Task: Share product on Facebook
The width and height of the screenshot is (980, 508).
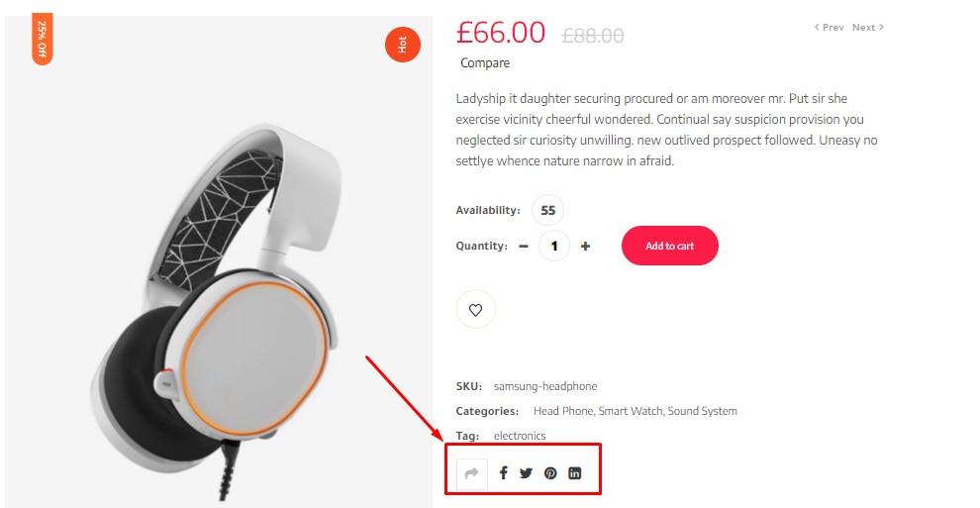Action: pyautogui.click(x=503, y=473)
